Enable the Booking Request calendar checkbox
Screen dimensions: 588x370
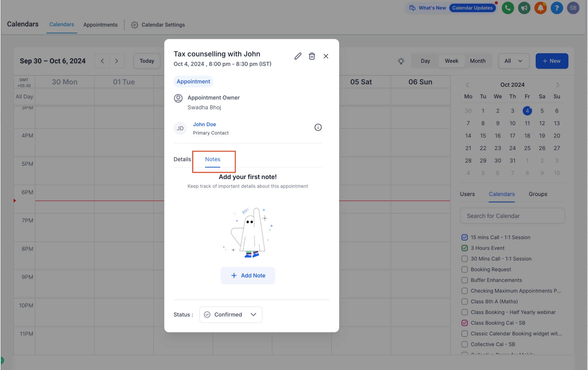click(x=465, y=269)
